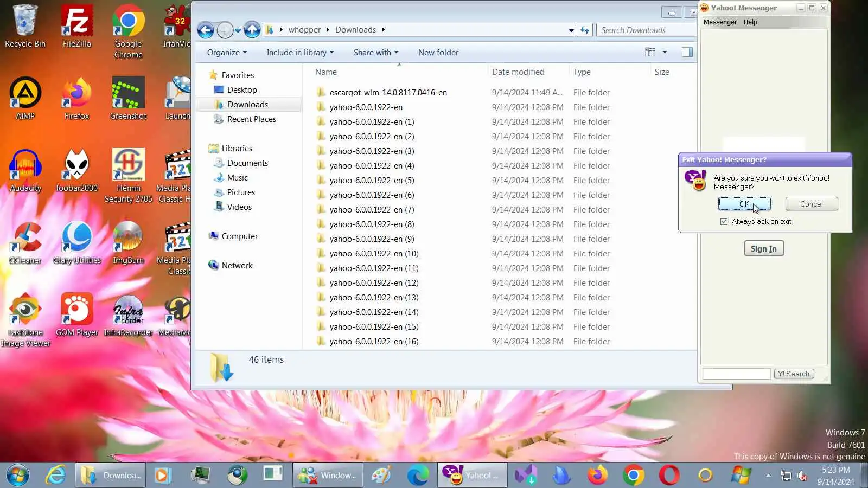Open Microsoft Edge from the taskbar

[418, 476]
